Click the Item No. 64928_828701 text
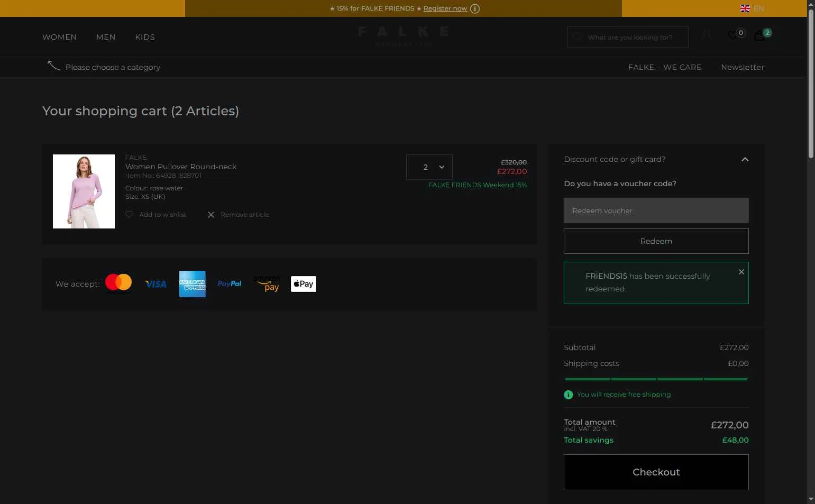Viewport: 815px width, 504px height. coord(163,176)
